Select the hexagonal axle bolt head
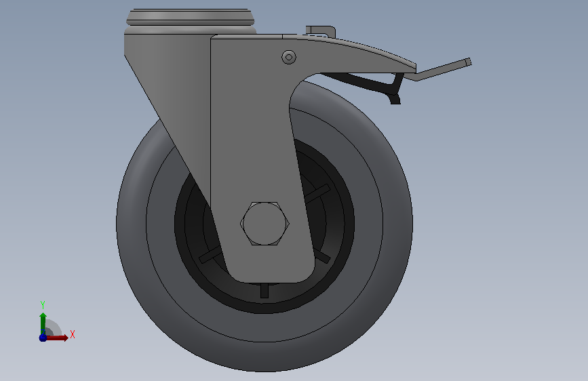The image size is (588, 381). 264,224
